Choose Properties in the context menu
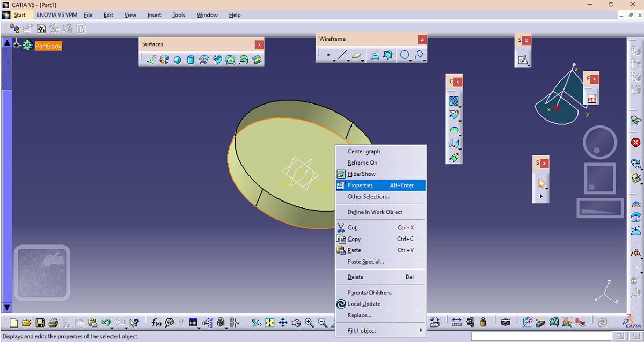 coord(380,185)
